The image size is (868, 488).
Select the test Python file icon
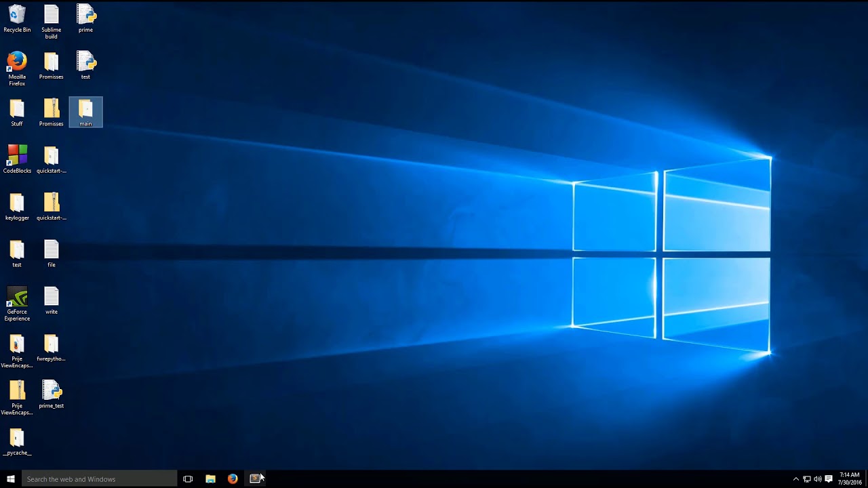(85, 66)
